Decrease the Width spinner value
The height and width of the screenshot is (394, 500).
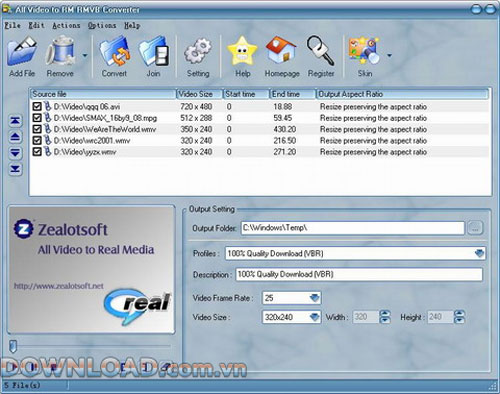tap(385, 320)
